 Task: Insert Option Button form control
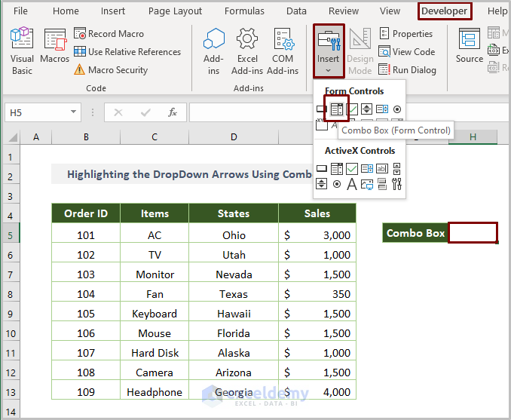[397, 109]
